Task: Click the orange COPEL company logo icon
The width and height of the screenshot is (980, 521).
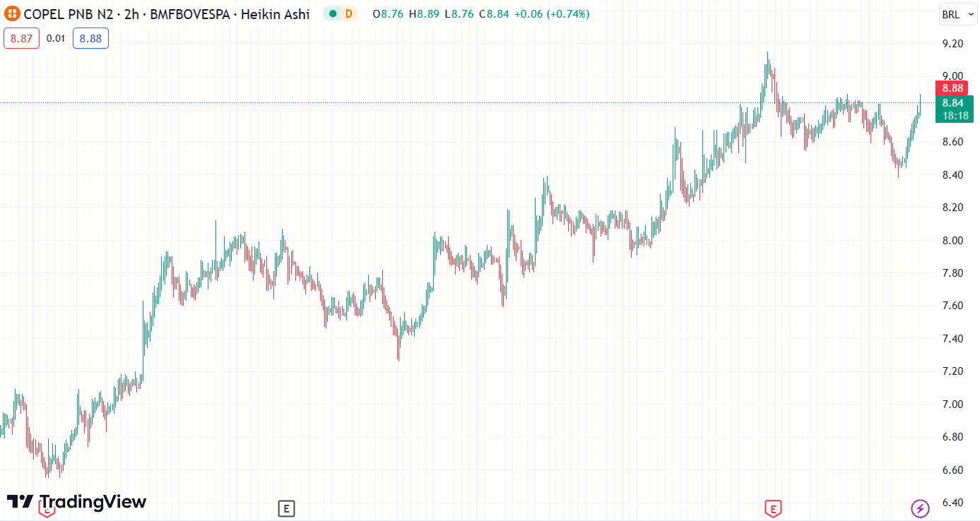Action: pyautogui.click(x=13, y=13)
